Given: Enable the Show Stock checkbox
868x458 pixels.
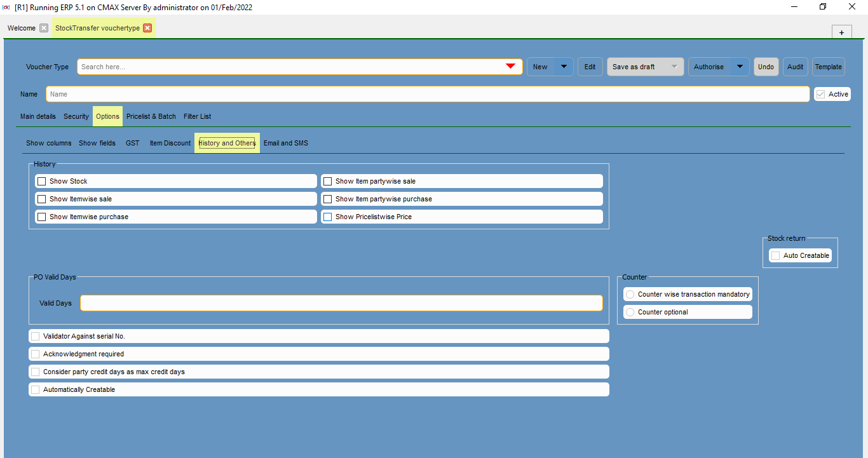Looking at the screenshot, I should [x=42, y=181].
